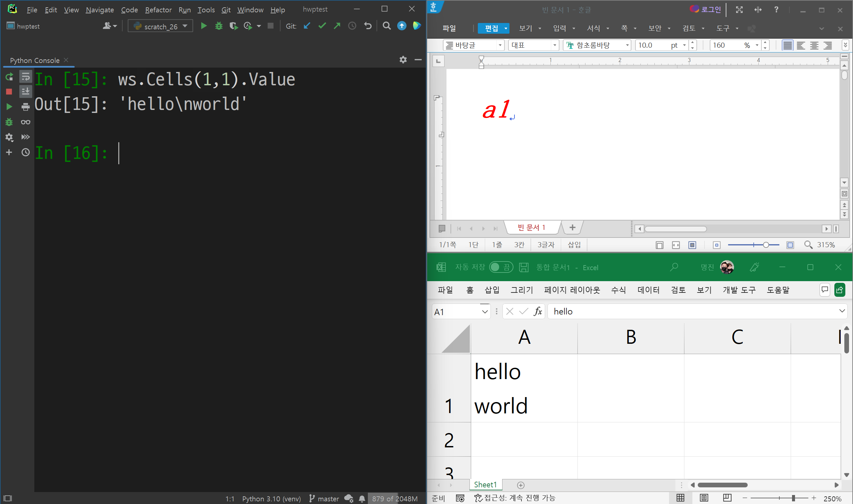Viewport: 853px width, 504px height.
Task: Click the green Run button in PyCharm toolbar
Action: [x=204, y=26]
